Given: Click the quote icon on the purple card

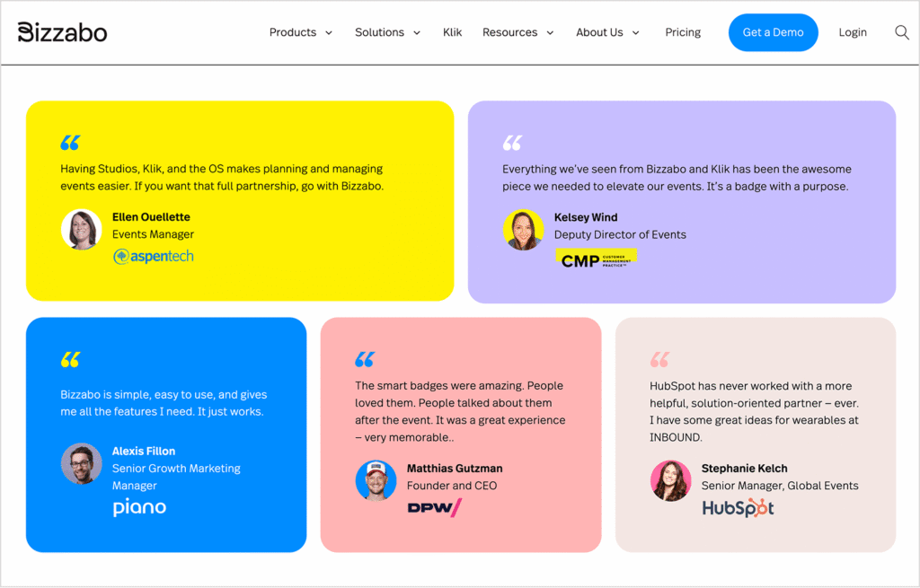Looking at the screenshot, I should click(x=512, y=141).
